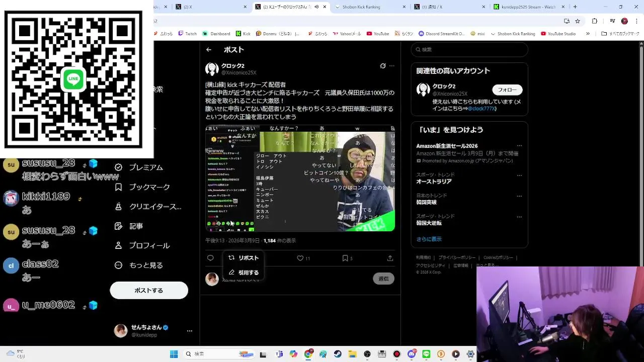644x362 pixels.
Task: Open the install app icon in address bar
Action: [567, 21]
